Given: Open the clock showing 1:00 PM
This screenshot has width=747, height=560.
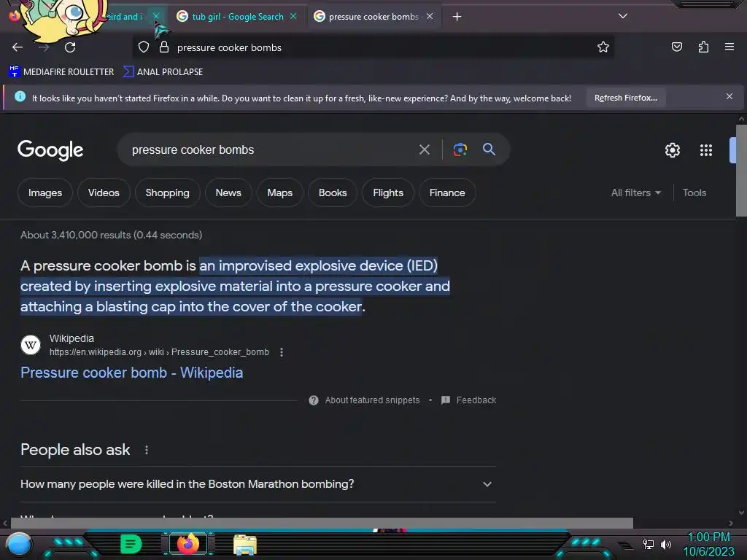Looking at the screenshot, I should (708, 537).
